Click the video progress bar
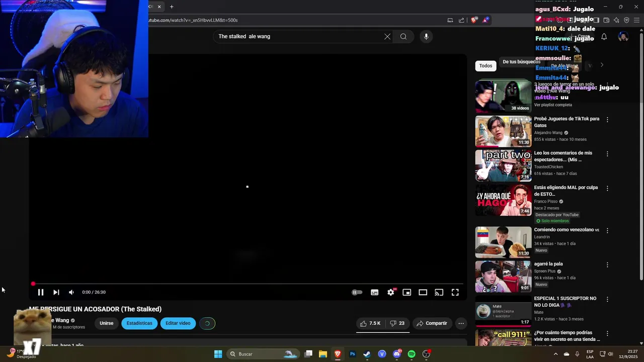The image size is (644, 362). pyautogui.click(x=248, y=284)
